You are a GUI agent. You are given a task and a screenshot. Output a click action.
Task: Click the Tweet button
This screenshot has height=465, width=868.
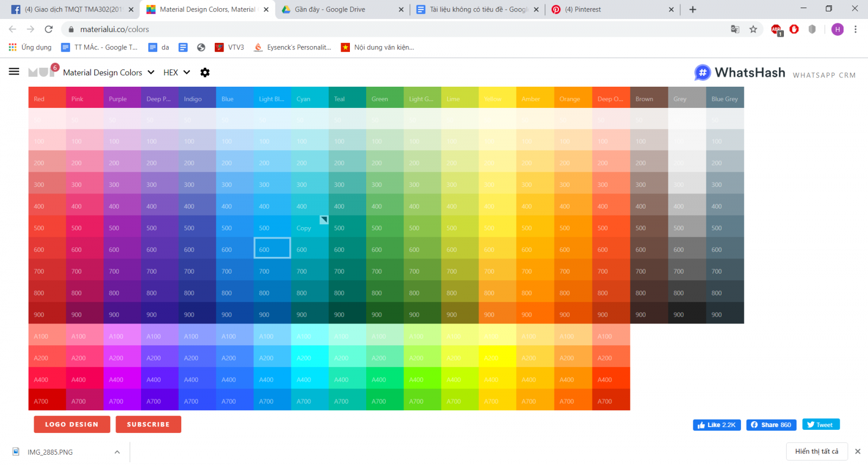pyautogui.click(x=821, y=425)
